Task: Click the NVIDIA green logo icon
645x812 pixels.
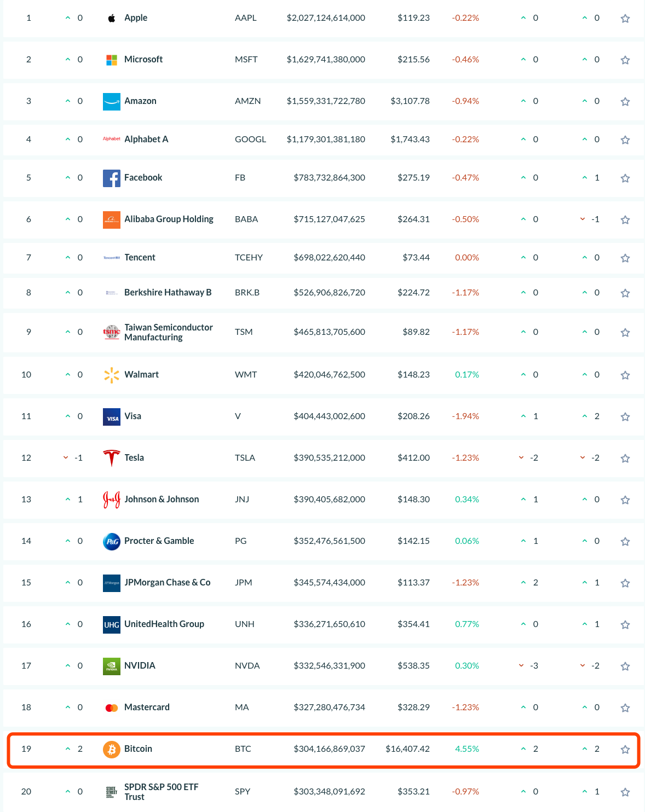Action: coord(112,666)
